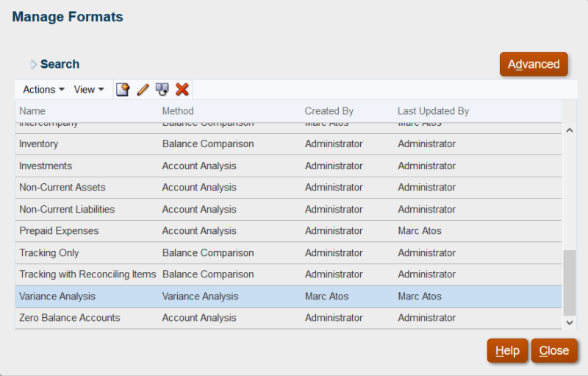Click the Created By column header

(x=329, y=111)
